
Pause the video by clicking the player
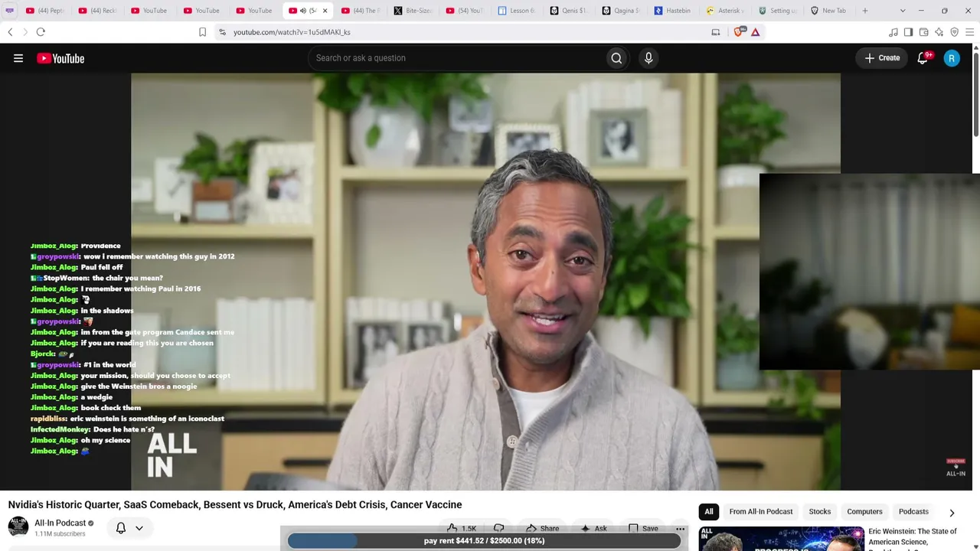point(485,282)
